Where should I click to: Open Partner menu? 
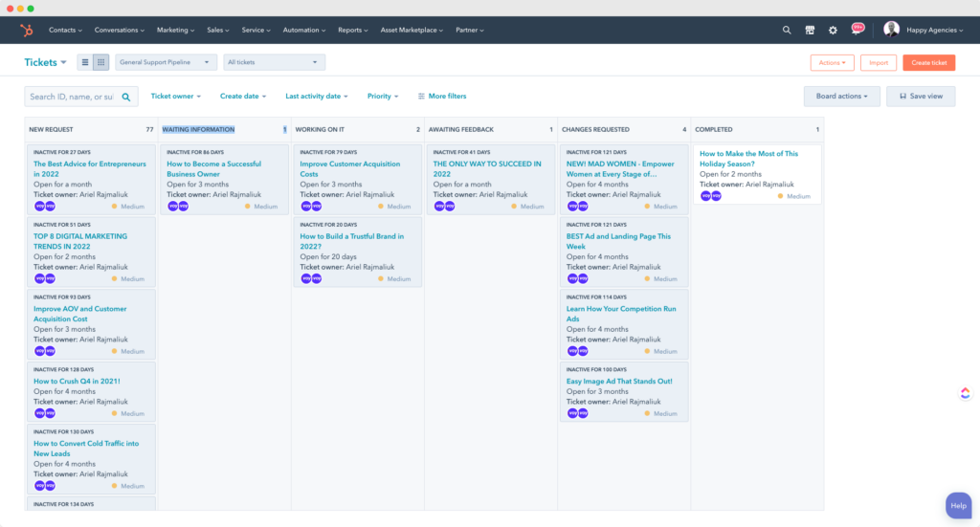(x=470, y=30)
